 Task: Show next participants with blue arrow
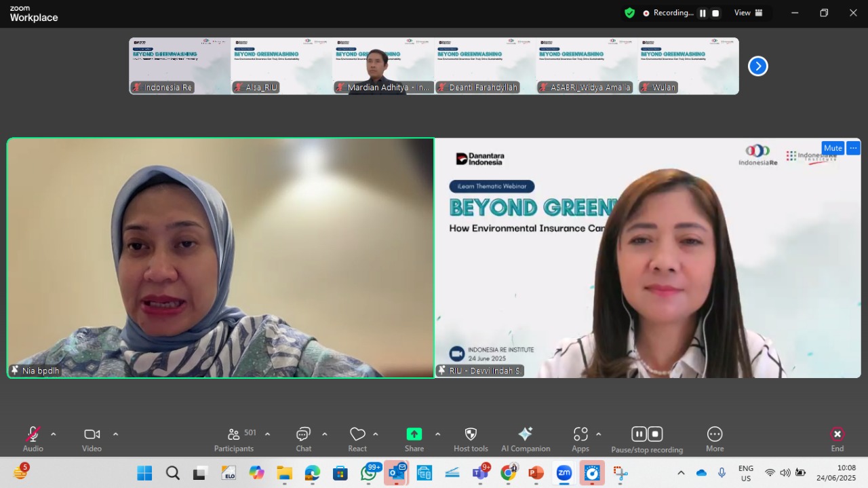pyautogui.click(x=757, y=66)
